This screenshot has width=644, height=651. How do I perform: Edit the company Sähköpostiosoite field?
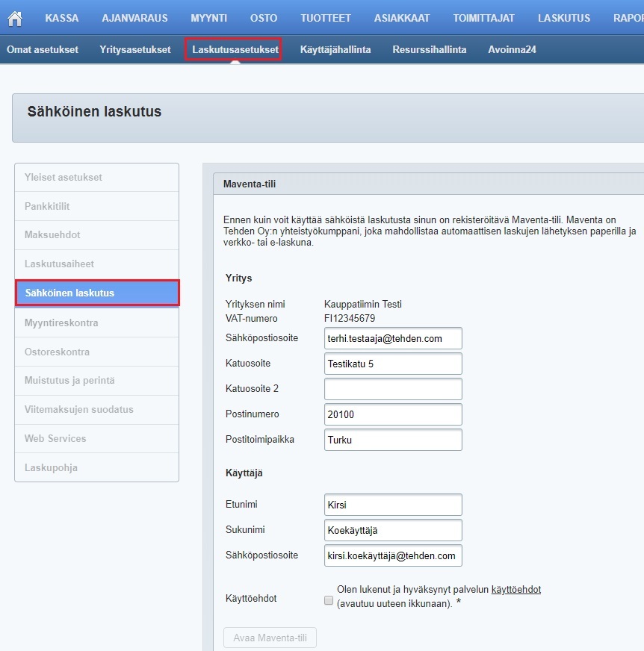[393, 338]
